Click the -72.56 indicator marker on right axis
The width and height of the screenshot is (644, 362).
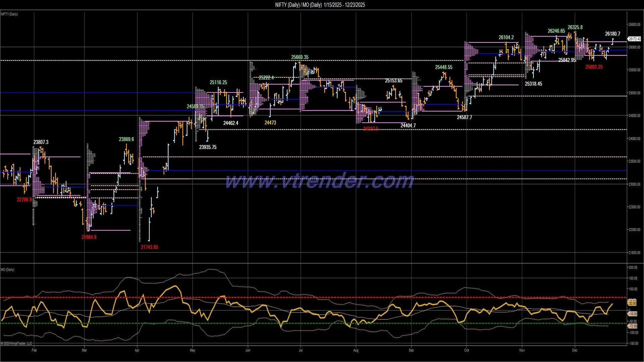(632, 325)
